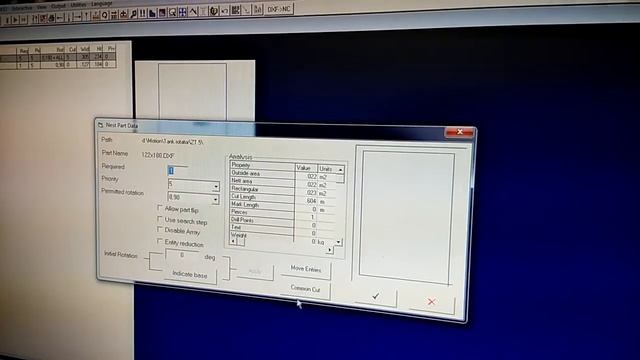Click the globe-shaped toolbar icon

214,11
